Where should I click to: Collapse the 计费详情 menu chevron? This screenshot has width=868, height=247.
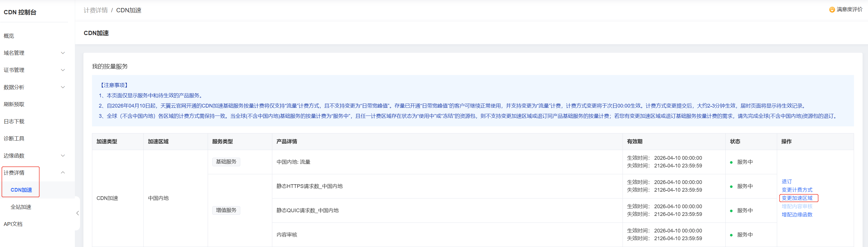pos(63,173)
